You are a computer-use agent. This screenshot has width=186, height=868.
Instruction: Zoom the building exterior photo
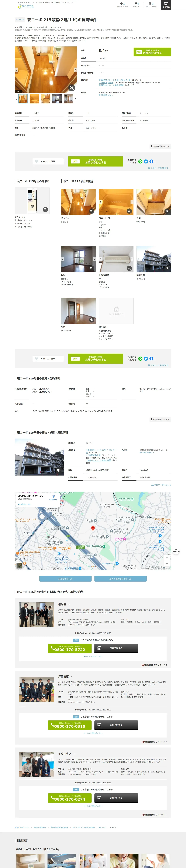tap(59, 470)
